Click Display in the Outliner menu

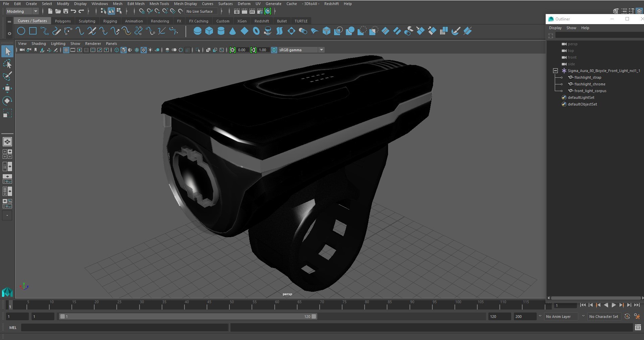[x=555, y=28]
